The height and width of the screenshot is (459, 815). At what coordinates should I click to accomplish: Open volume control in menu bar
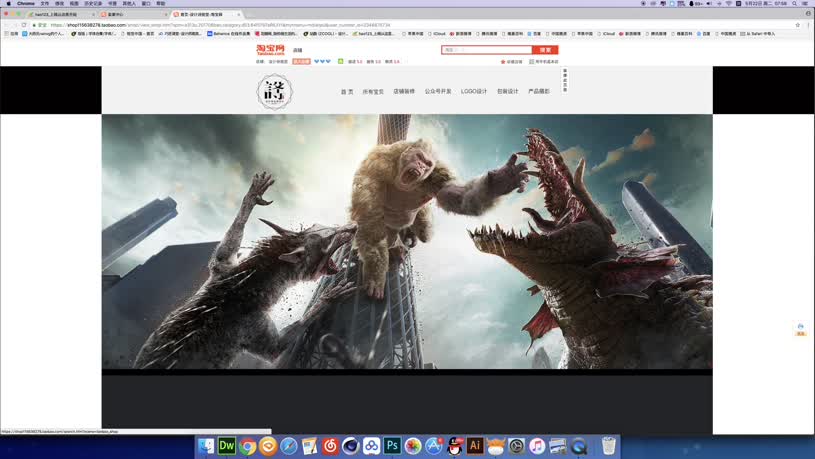pos(708,3)
